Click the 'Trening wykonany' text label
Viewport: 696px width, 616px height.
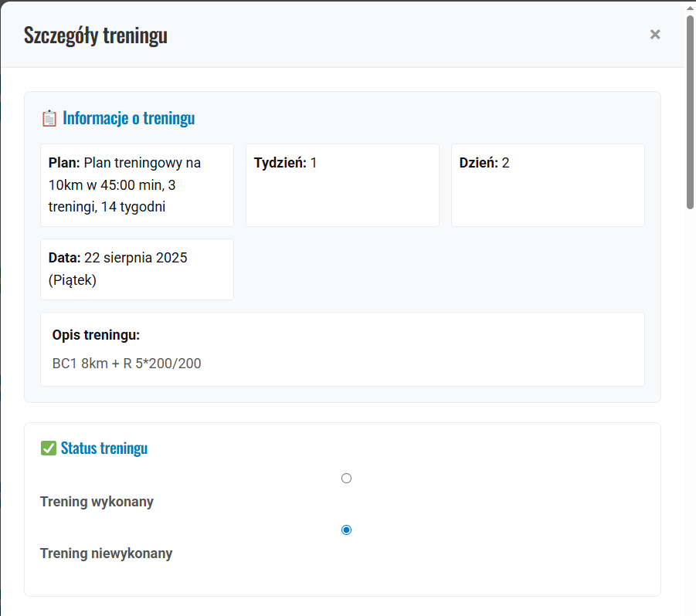97,502
